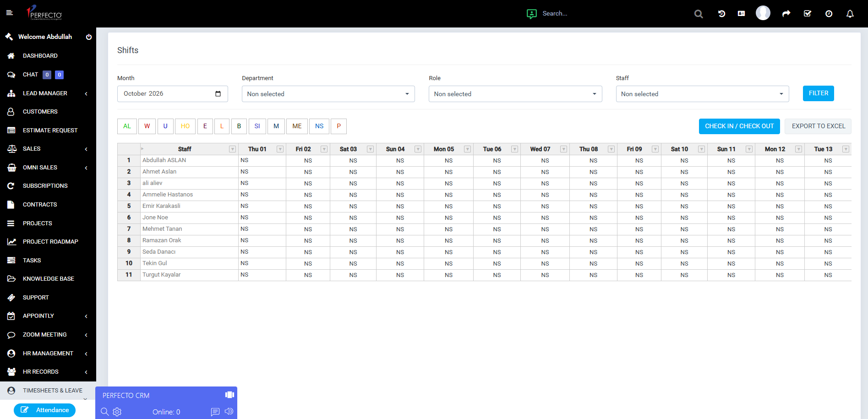Click the share arrow icon in top bar

(786, 14)
